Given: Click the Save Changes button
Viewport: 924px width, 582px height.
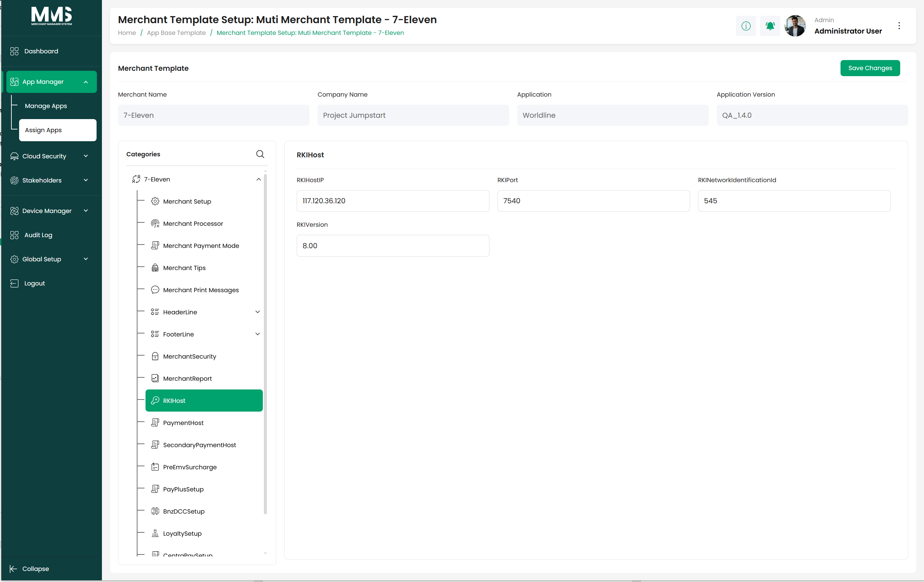Looking at the screenshot, I should pos(870,68).
